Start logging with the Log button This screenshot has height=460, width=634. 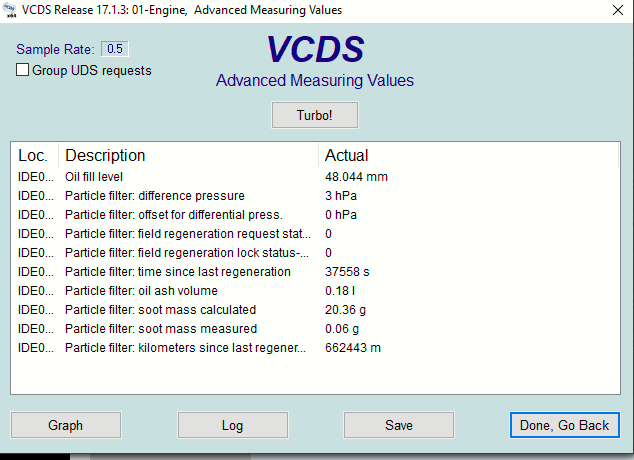tap(232, 425)
